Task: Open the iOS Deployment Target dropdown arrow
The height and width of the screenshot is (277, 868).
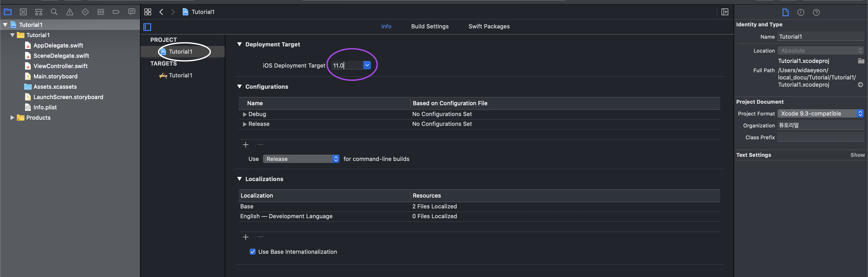Action: (x=367, y=65)
